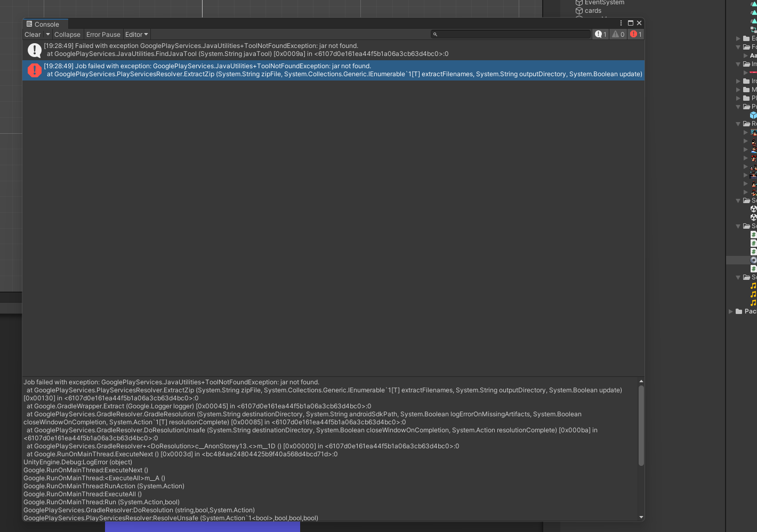Collapse the folder starting with "Re" in Project
Viewport: 757px width, 532px height.
click(738, 124)
